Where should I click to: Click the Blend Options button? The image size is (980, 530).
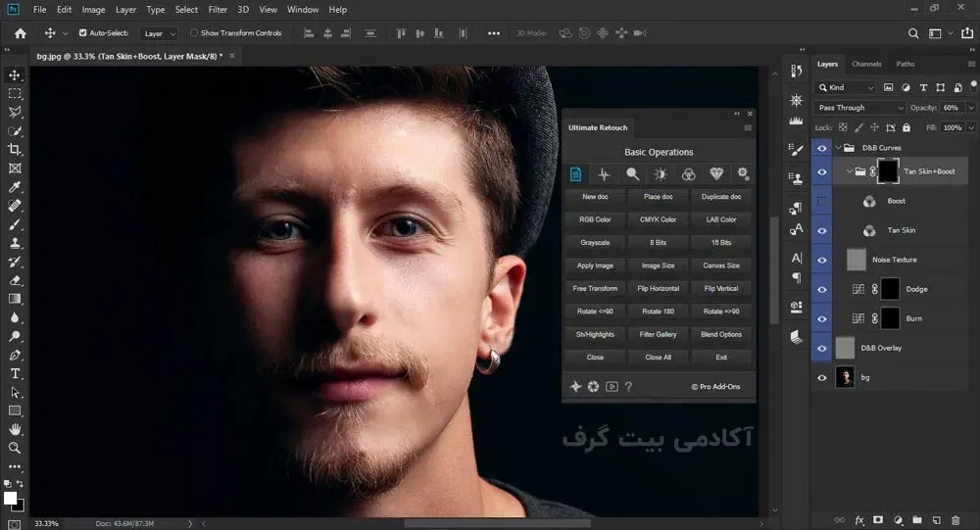point(721,334)
